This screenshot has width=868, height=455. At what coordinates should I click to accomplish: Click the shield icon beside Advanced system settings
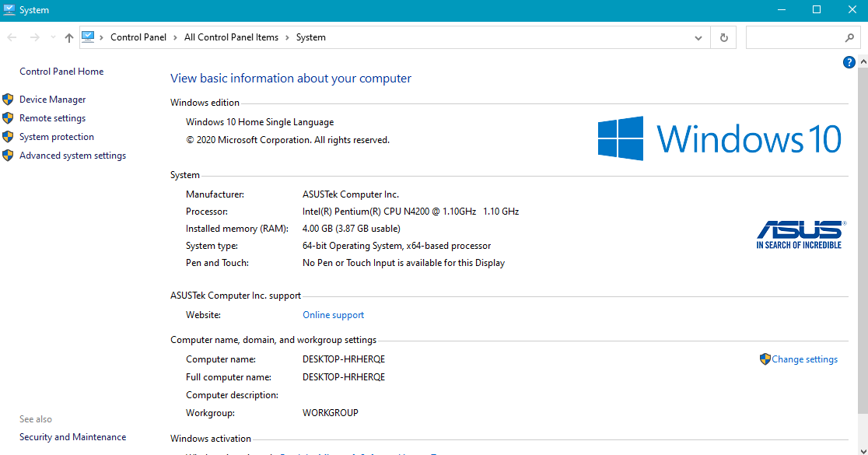coord(8,156)
